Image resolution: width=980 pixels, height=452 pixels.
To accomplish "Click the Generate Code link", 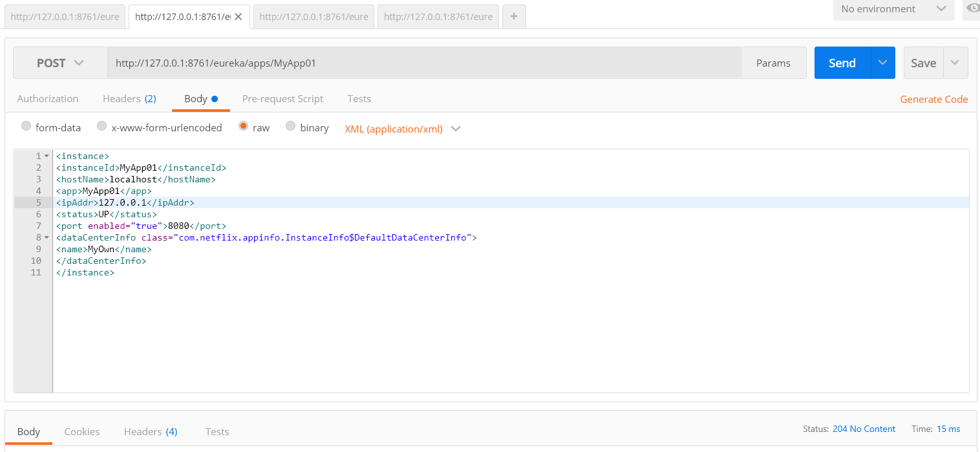I will click(934, 99).
